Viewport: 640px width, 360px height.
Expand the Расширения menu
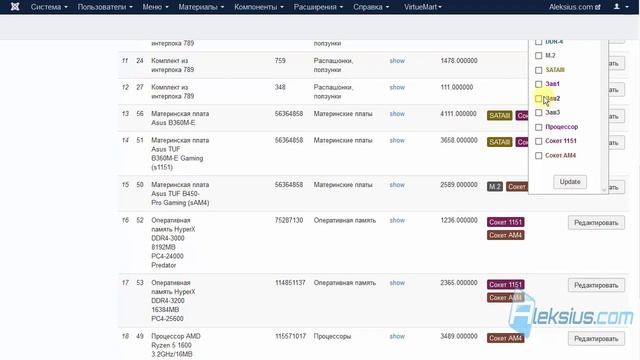(318, 7)
